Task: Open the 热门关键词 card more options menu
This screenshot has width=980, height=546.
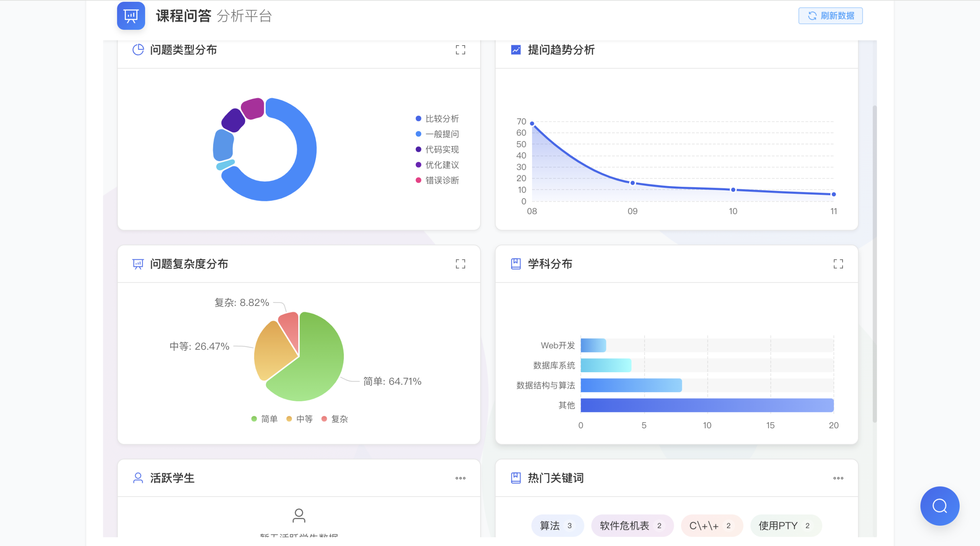Action: coord(838,478)
